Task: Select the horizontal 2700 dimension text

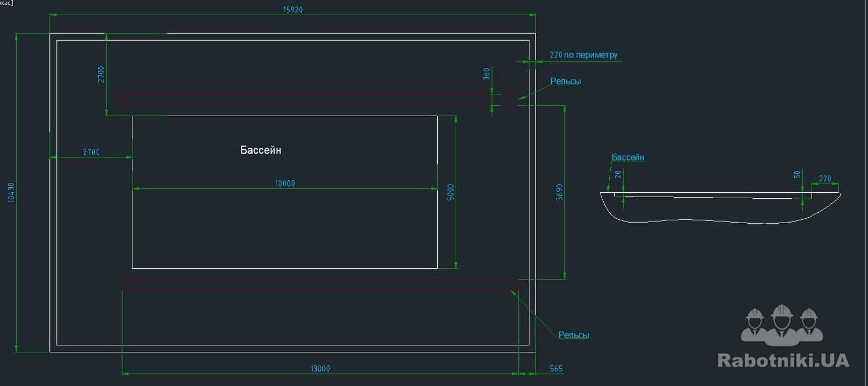Action: [x=91, y=153]
